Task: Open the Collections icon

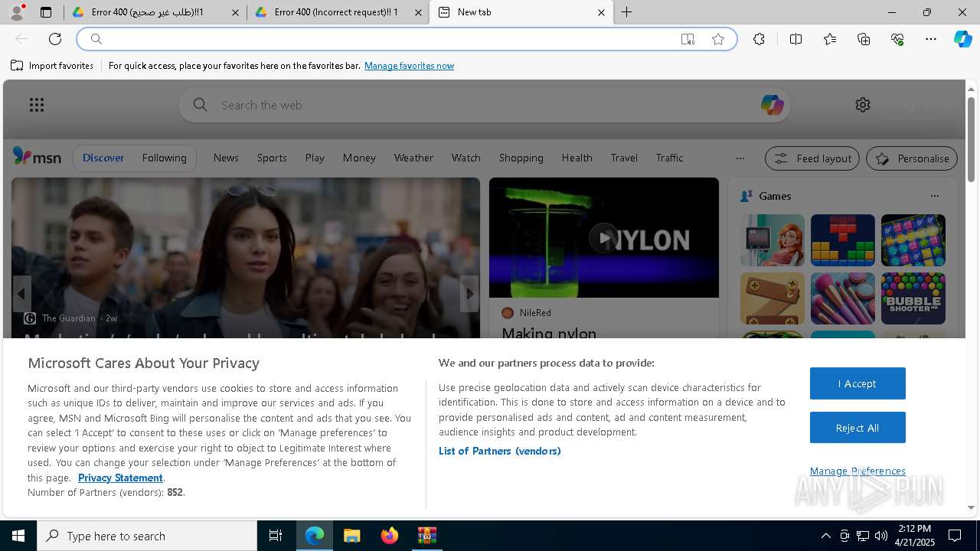Action: tap(864, 39)
